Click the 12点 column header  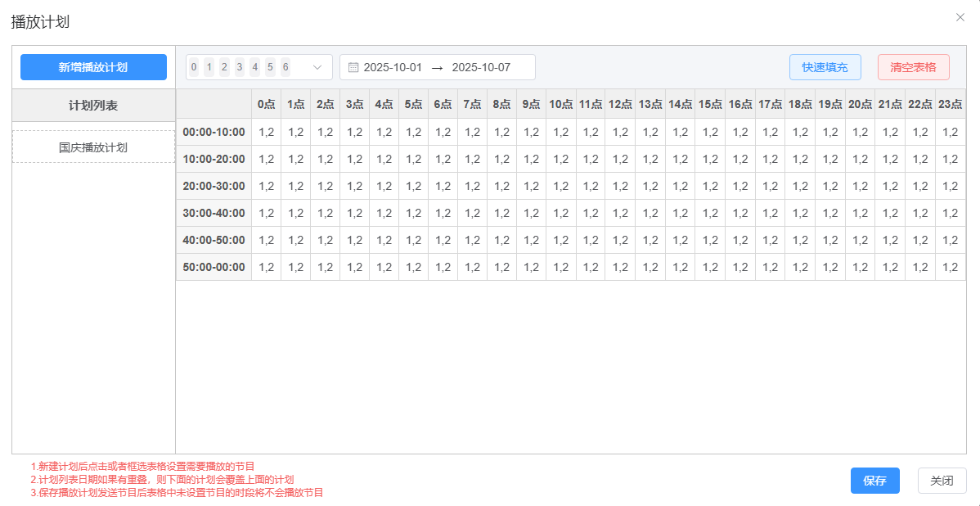tap(620, 104)
